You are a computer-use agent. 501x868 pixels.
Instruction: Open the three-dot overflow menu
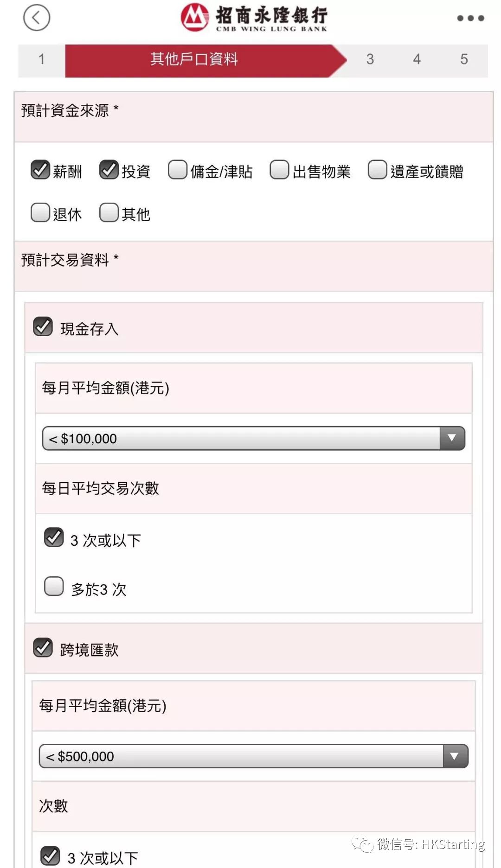pos(470,18)
